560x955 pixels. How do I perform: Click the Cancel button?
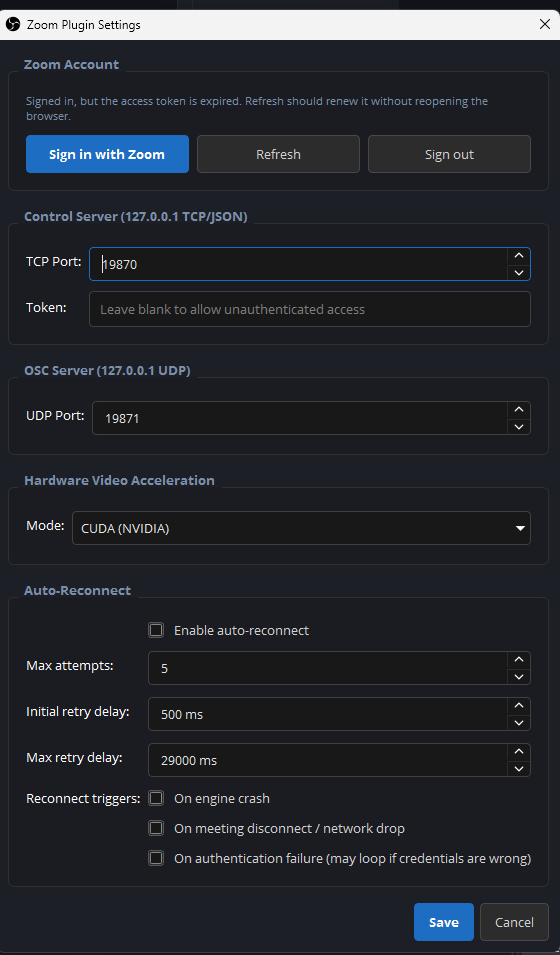click(x=514, y=922)
